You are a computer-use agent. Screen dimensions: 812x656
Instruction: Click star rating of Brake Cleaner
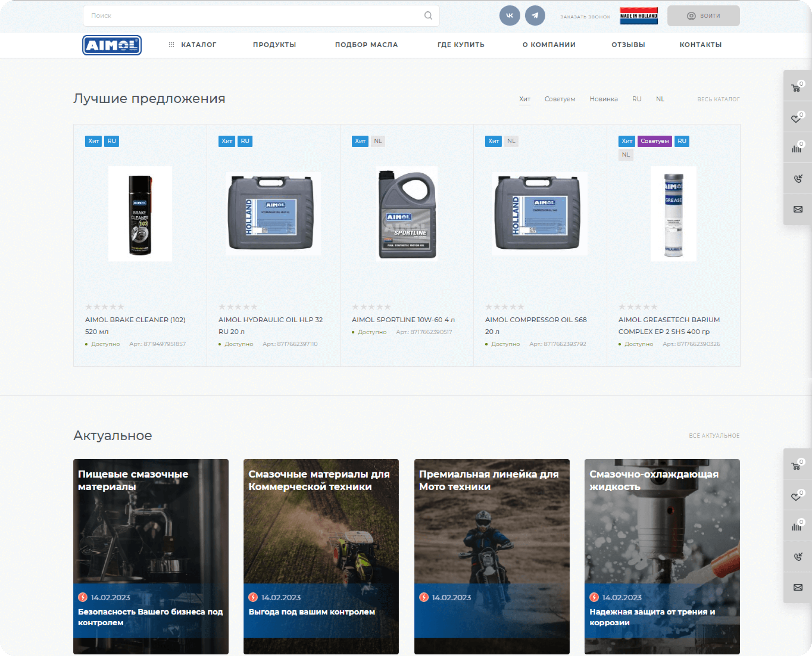tap(105, 307)
